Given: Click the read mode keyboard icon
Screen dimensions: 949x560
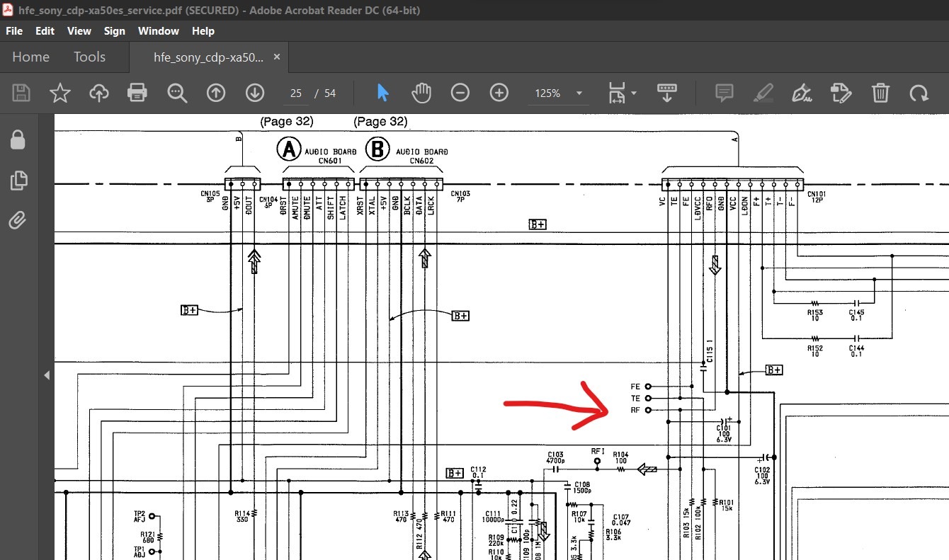Looking at the screenshot, I should click(x=666, y=93).
